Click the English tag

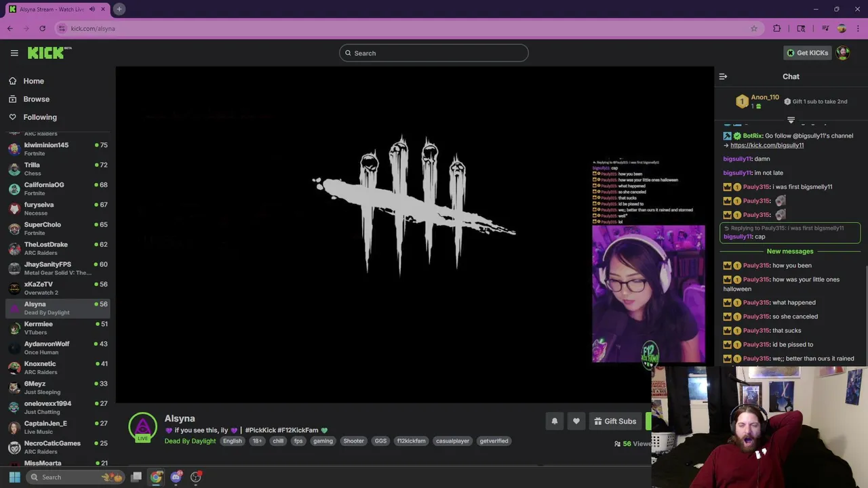(x=233, y=441)
